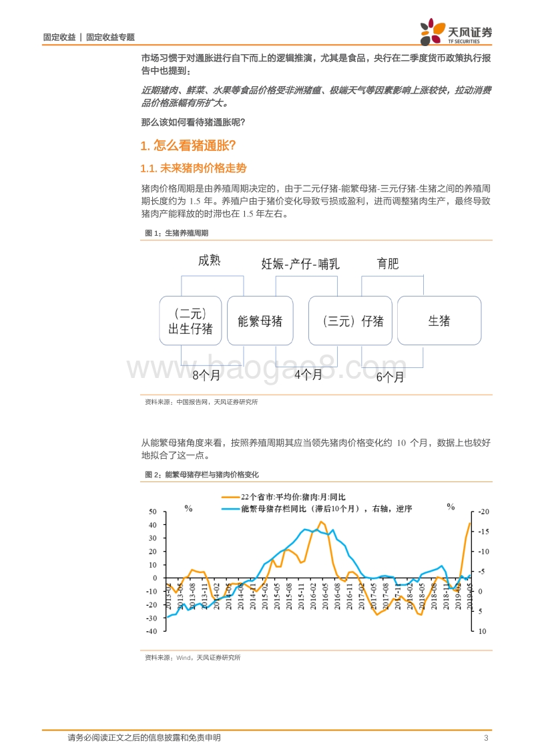Image resolution: width=534 pixels, height=756 pixels.
Task: Click the '妊娠-产仔-哺乳' stage label
Action: click(300, 264)
